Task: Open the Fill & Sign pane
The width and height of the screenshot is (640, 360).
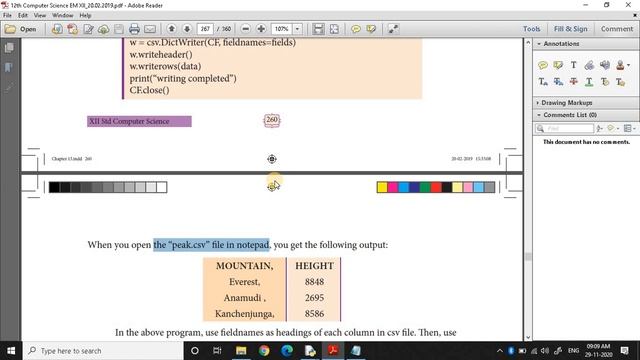Action: point(570,29)
